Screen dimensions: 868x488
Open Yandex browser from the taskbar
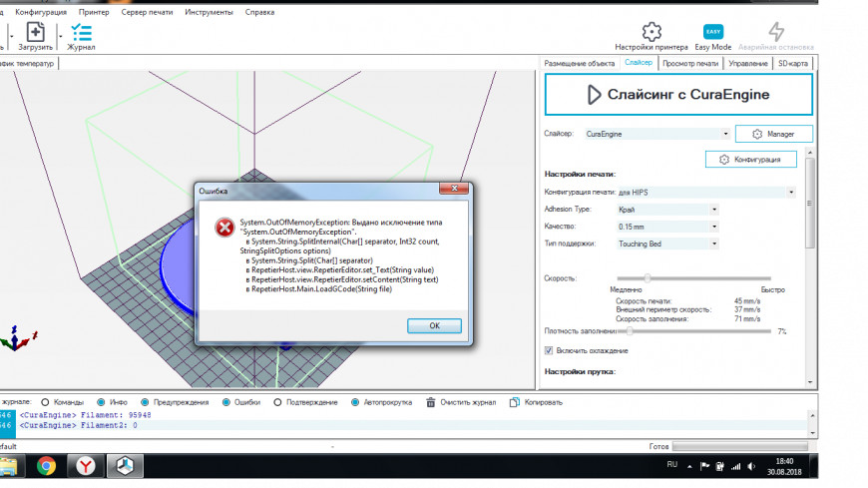click(x=85, y=466)
